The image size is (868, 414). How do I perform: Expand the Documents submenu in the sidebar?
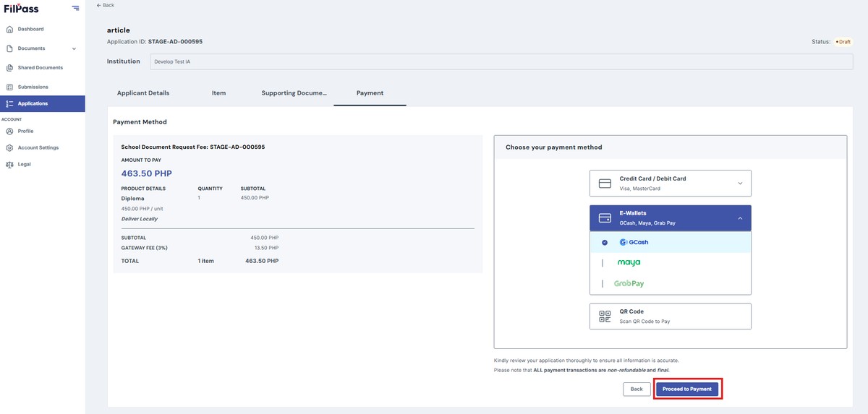point(74,49)
